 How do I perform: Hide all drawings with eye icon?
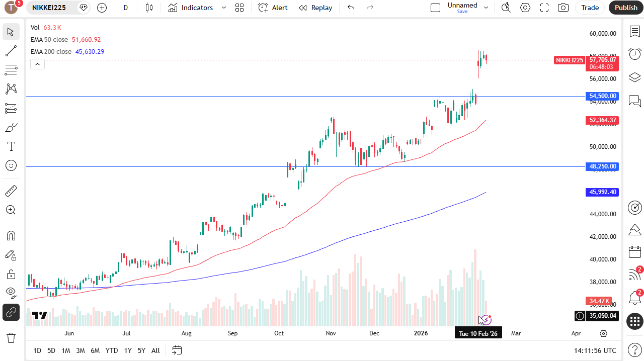tap(11, 293)
